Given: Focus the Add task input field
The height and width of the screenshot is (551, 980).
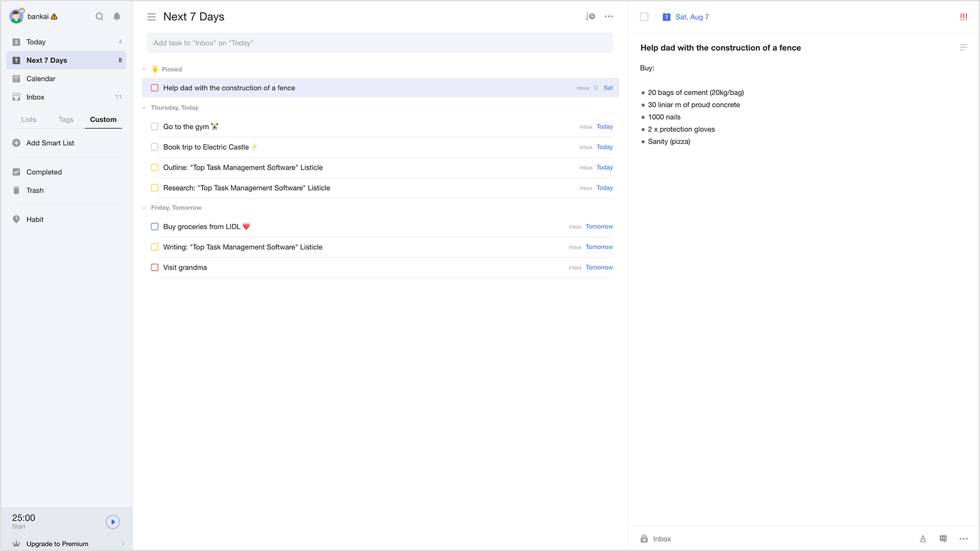Looking at the screenshot, I should coord(380,43).
